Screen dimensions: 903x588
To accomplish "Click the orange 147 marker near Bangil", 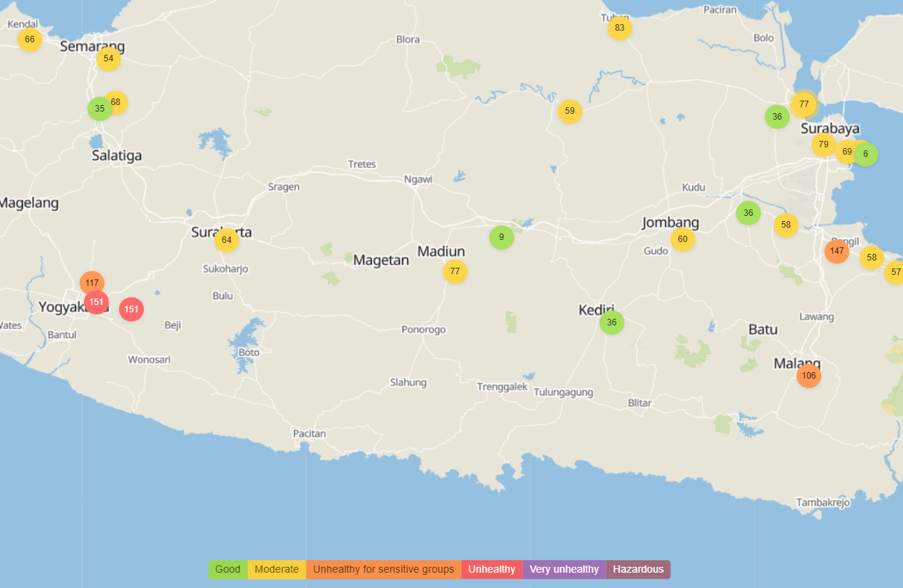I will coord(836,251).
